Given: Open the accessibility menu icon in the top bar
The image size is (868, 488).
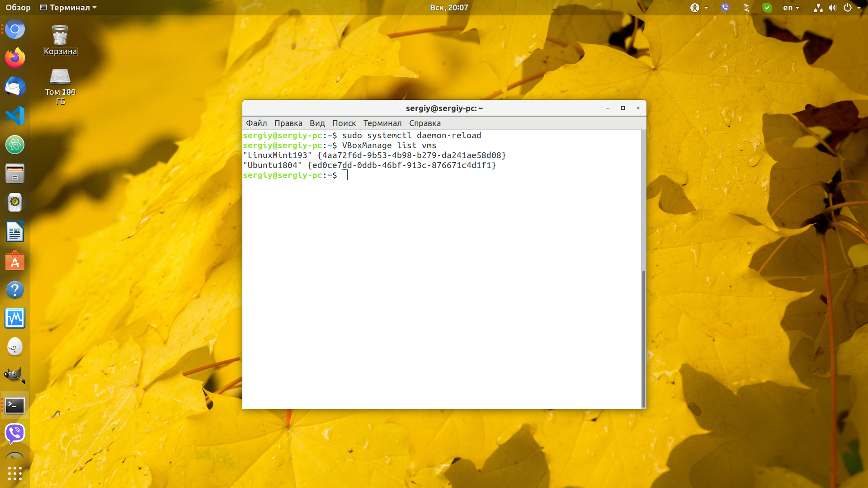Looking at the screenshot, I should click(699, 8).
